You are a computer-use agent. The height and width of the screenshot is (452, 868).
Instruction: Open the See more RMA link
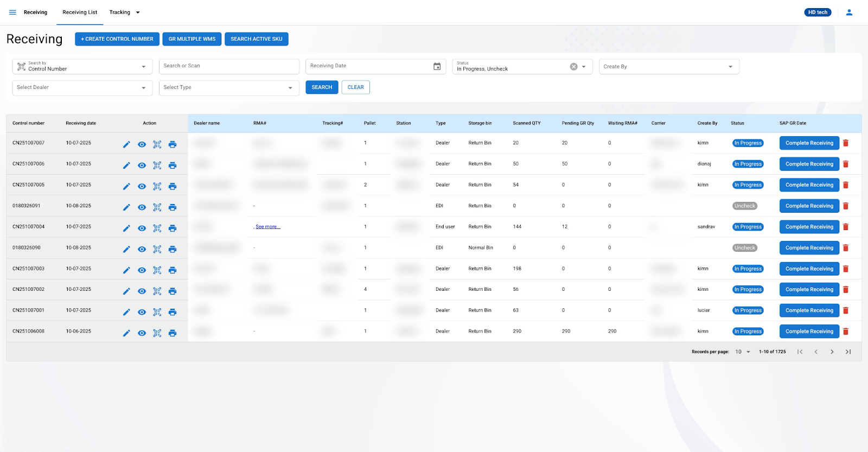[267, 227]
